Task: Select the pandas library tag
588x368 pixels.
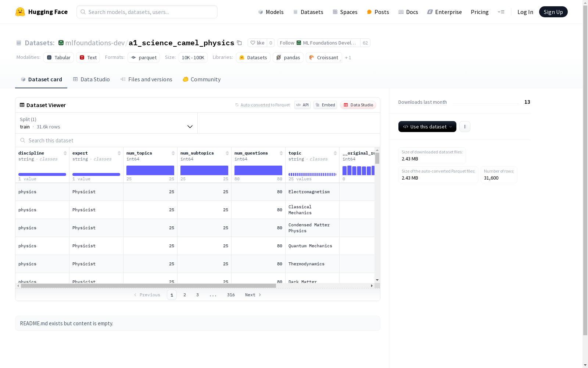Action: pyautogui.click(x=288, y=57)
